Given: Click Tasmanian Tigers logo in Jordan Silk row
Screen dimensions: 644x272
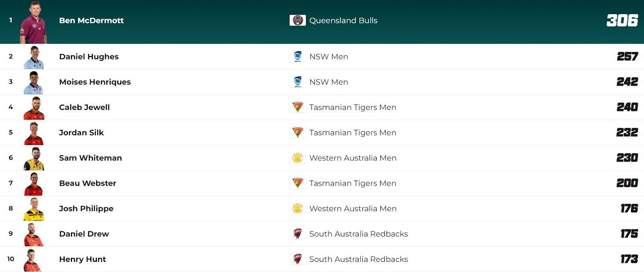Looking at the screenshot, I should coord(297,133).
